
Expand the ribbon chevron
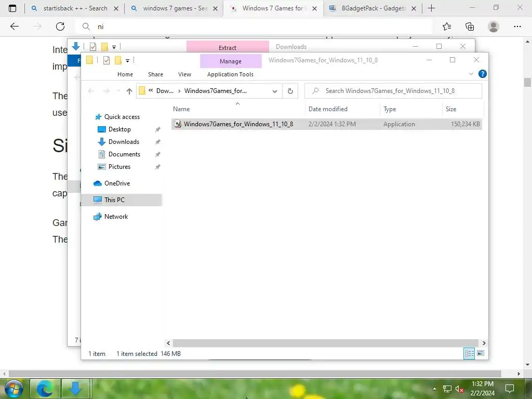471,74
